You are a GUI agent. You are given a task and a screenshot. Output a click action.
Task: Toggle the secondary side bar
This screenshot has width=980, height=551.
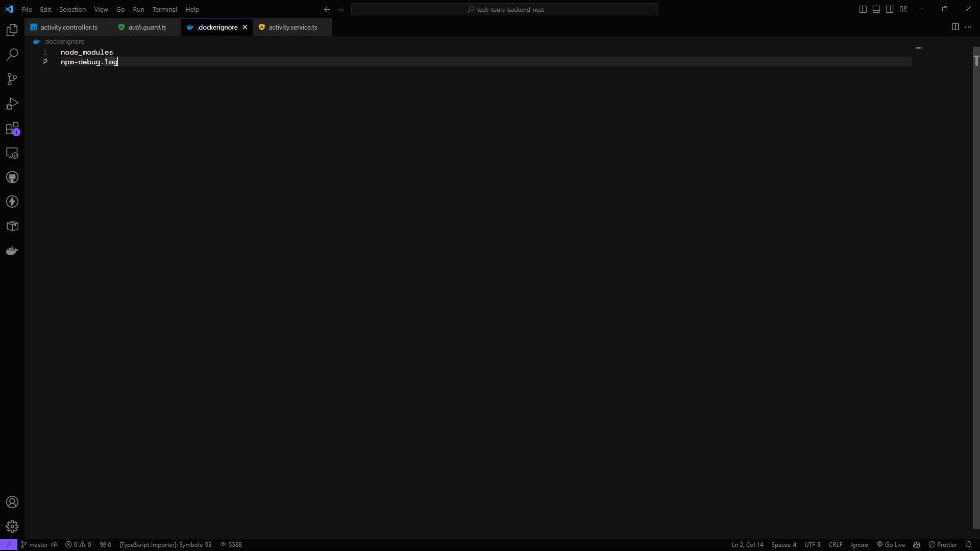(x=889, y=9)
